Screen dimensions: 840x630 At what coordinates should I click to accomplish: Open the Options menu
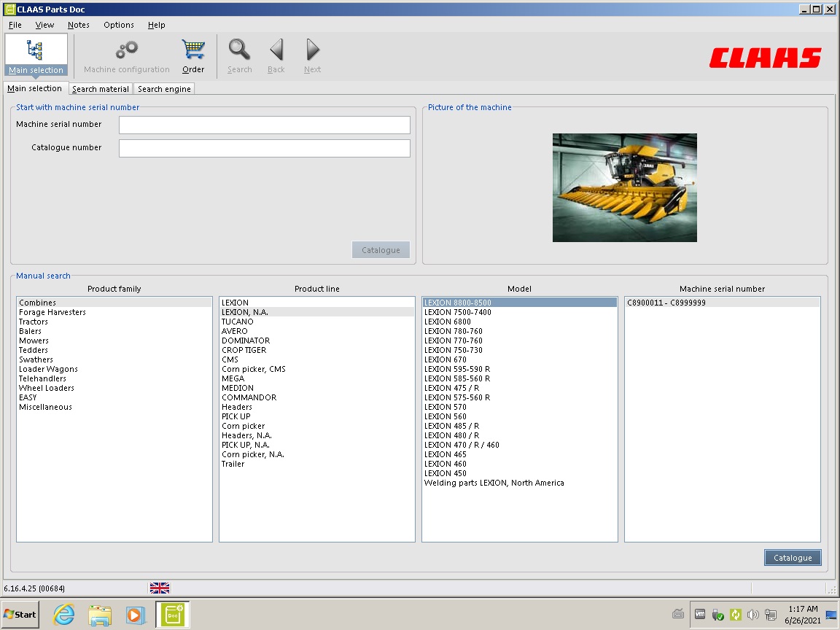point(118,25)
